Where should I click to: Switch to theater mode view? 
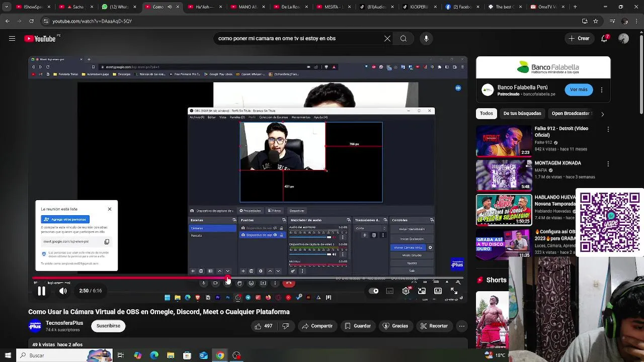tap(438, 291)
